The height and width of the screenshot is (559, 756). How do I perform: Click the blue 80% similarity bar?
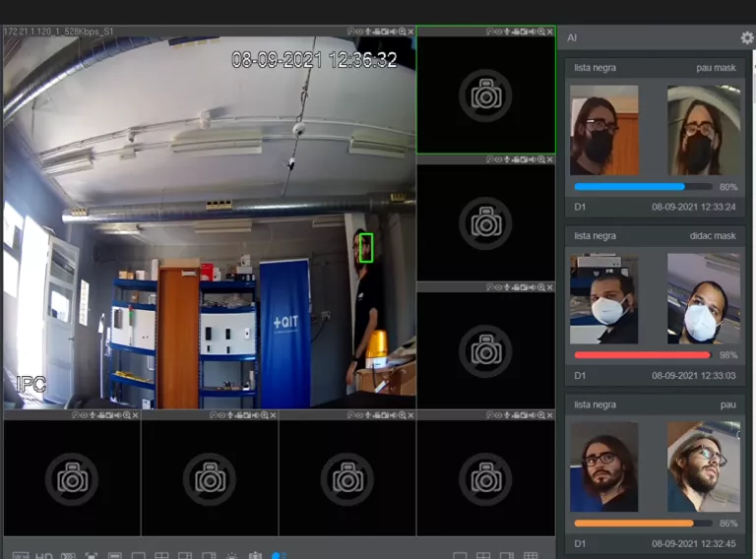pos(643,186)
